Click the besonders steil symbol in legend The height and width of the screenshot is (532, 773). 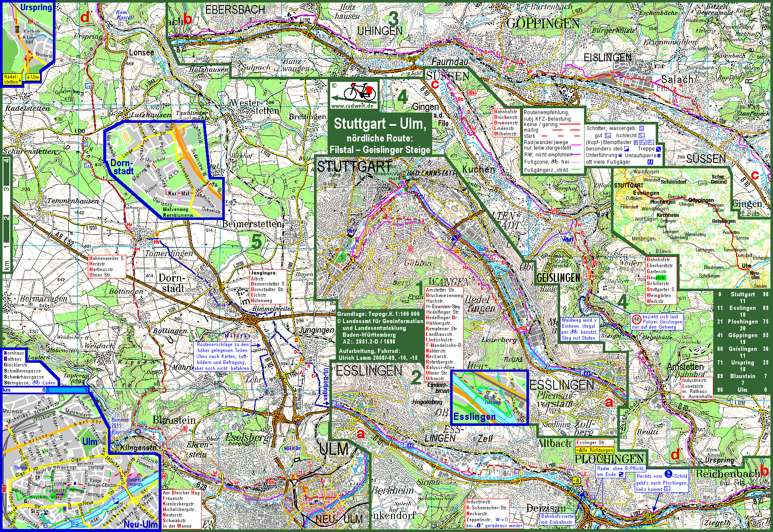point(626,149)
